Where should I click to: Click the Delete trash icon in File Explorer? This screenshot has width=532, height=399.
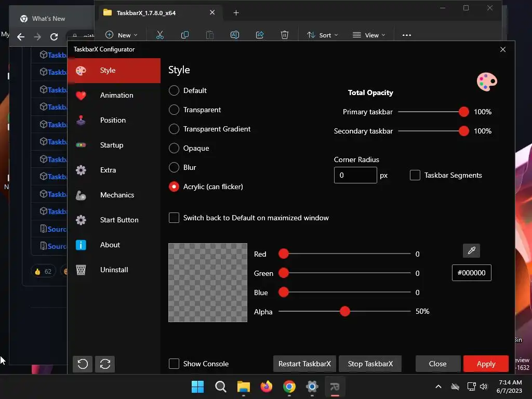[x=285, y=35]
